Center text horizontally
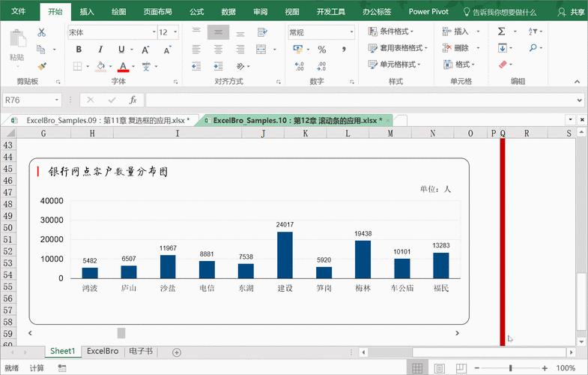Image resolution: width=588 pixels, height=375 pixels. 218,49
